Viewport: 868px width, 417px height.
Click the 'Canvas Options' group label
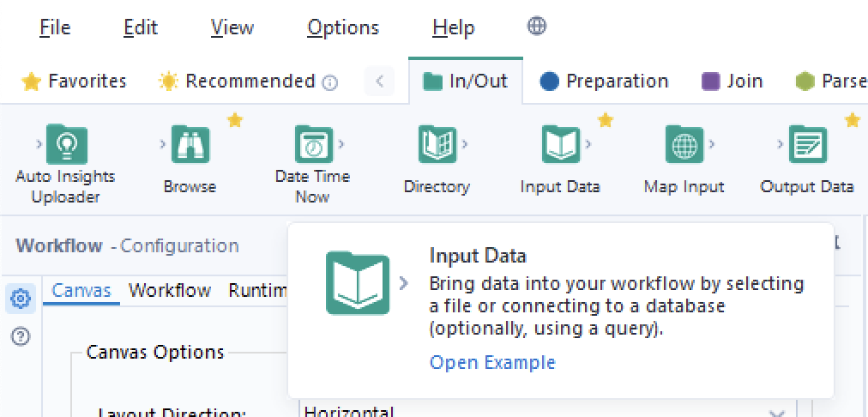tap(155, 352)
